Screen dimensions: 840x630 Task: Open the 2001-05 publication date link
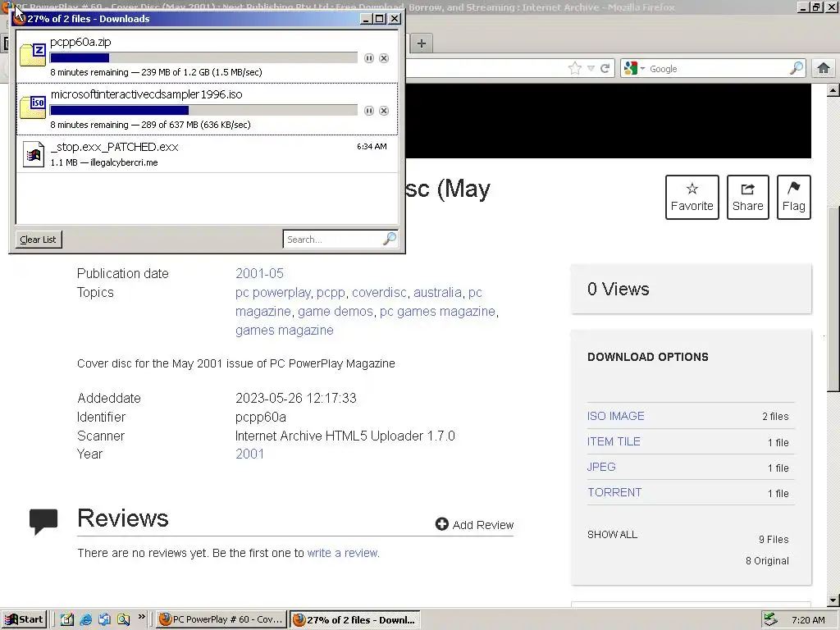(259, 273)
